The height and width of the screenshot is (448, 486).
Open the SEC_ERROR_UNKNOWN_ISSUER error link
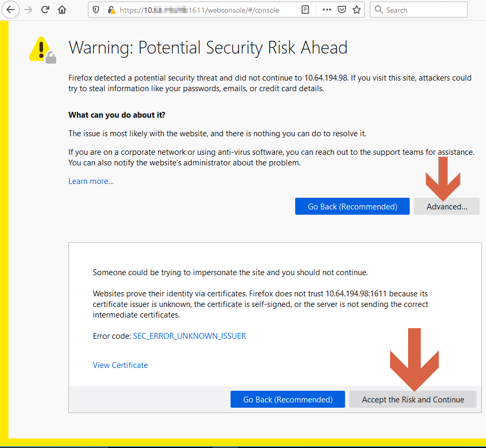coord(189,336)
